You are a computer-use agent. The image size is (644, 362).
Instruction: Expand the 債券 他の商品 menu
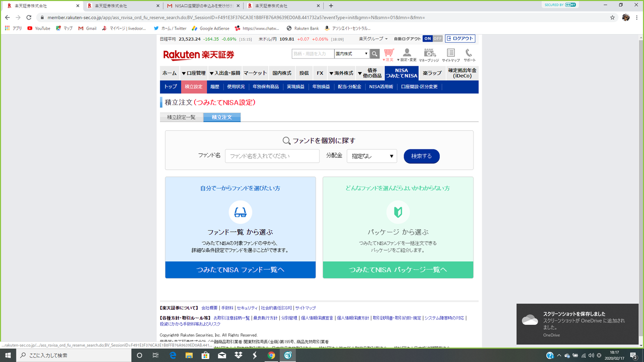[x=370, y=73]
